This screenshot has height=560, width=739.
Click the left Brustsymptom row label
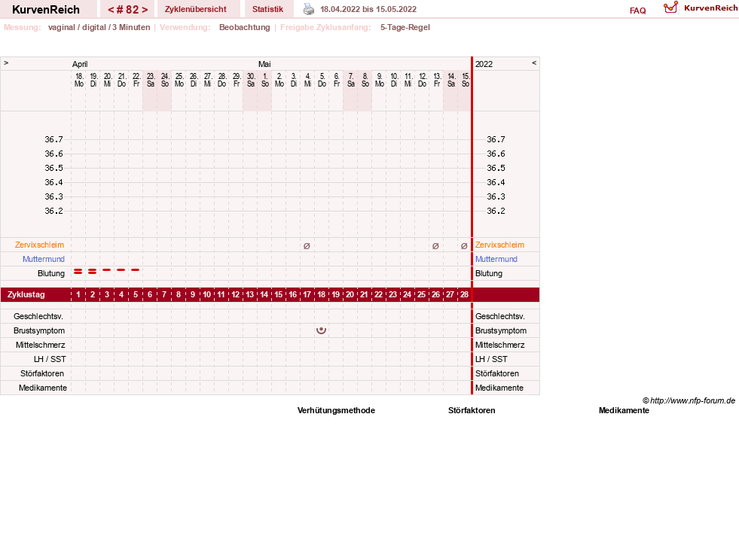(39, 330)
